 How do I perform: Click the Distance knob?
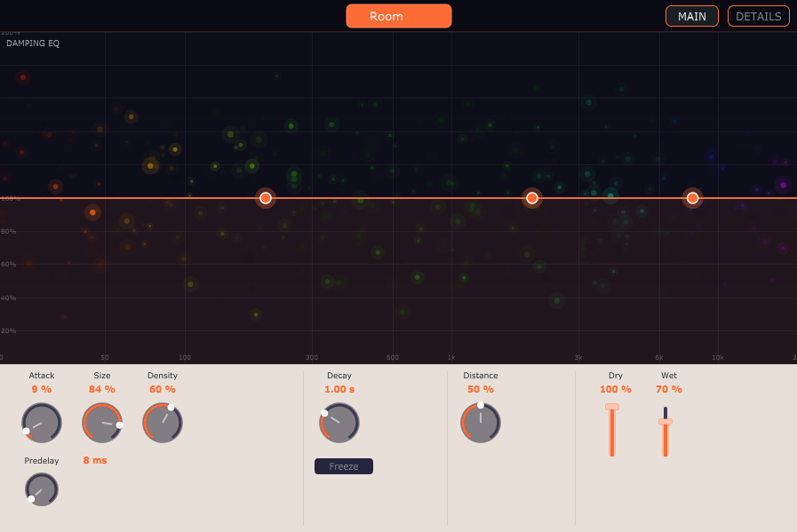point(480,422)
